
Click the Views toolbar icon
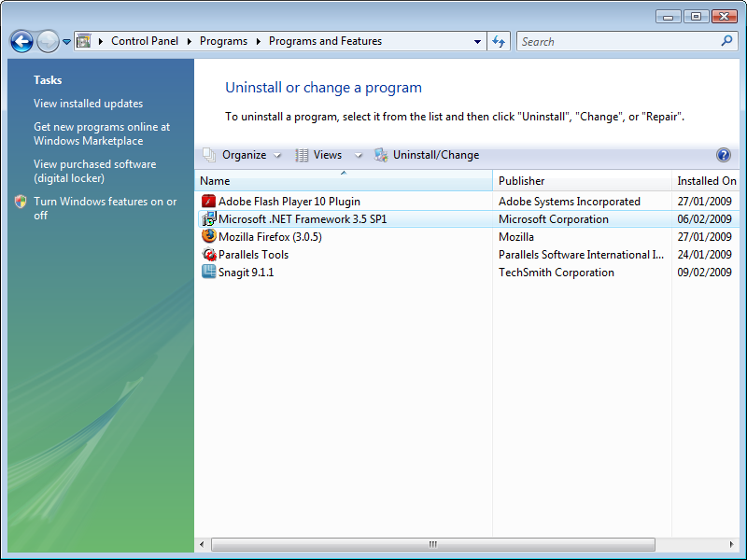[x=302, y=155]
